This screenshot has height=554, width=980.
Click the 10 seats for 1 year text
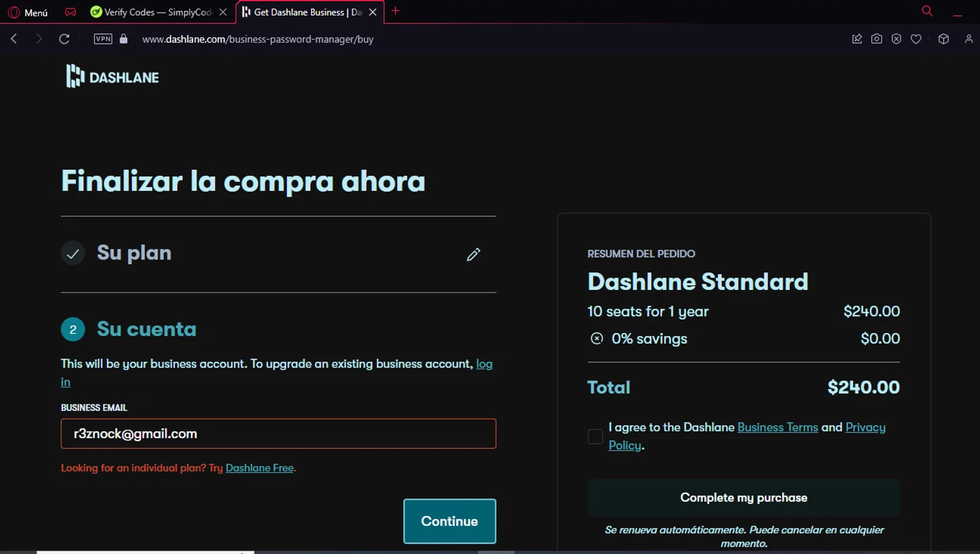click(648, 312)
